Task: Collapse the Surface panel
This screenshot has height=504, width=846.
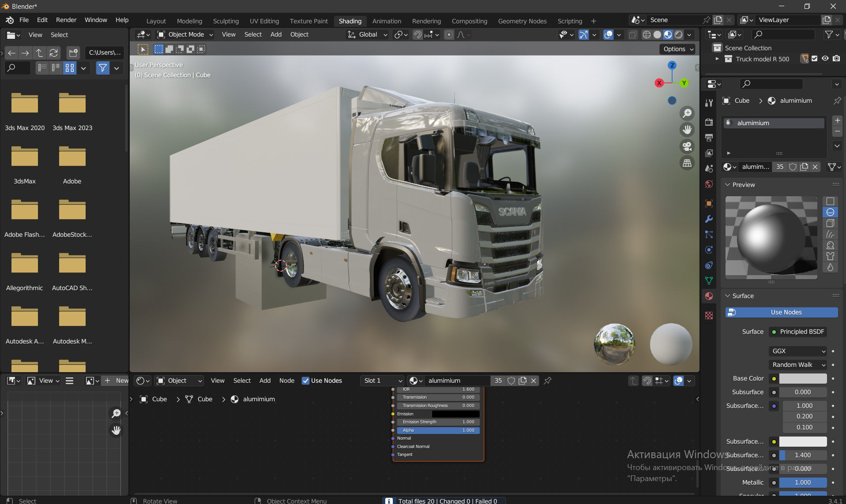Action: point(728,296)
